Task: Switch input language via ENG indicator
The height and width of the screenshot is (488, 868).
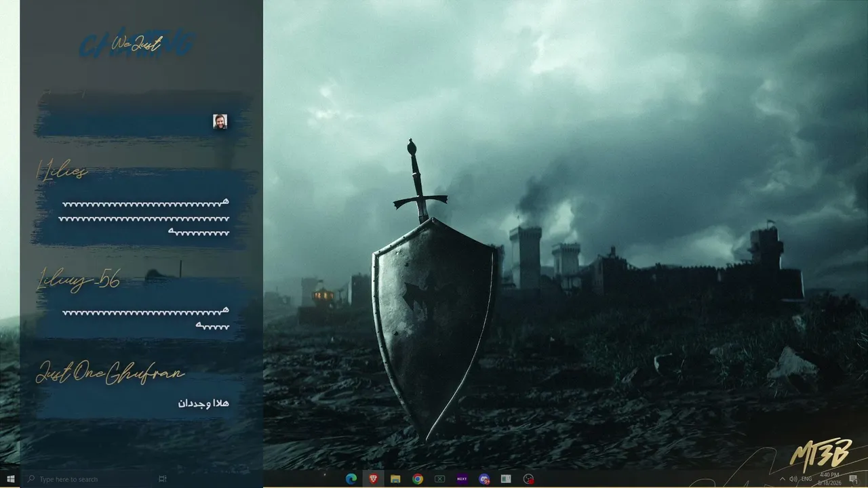Action: [806, 479]
